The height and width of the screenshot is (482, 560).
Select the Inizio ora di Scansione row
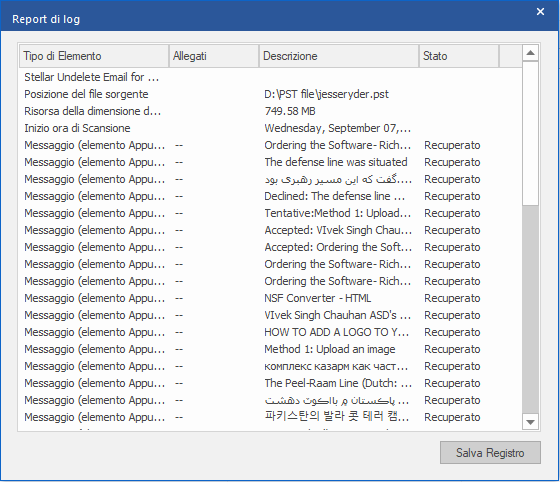[270, 128]
